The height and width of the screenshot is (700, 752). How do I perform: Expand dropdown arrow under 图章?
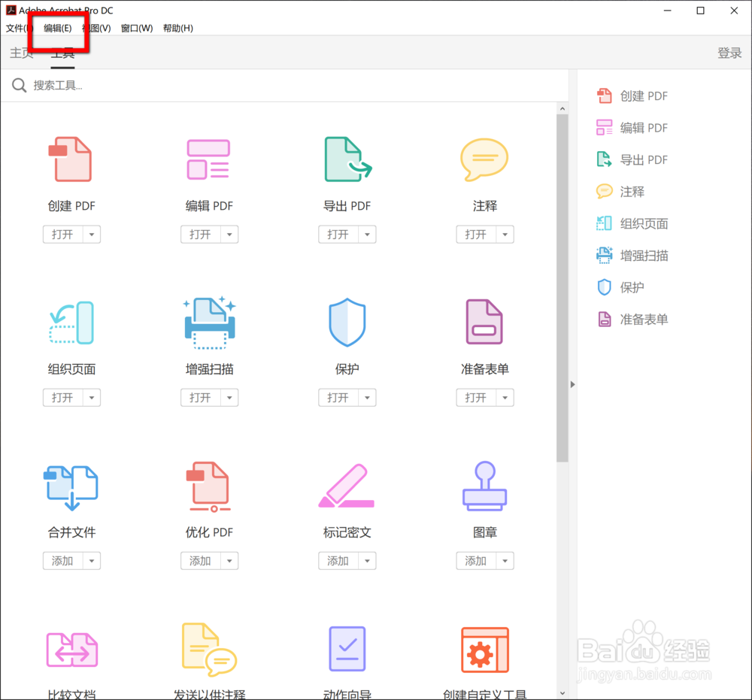tap(505, 560)
